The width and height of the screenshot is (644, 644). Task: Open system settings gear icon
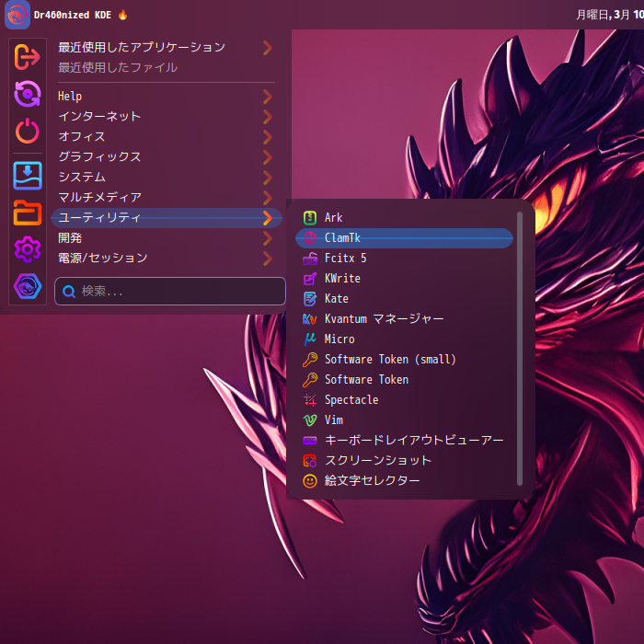27,249
